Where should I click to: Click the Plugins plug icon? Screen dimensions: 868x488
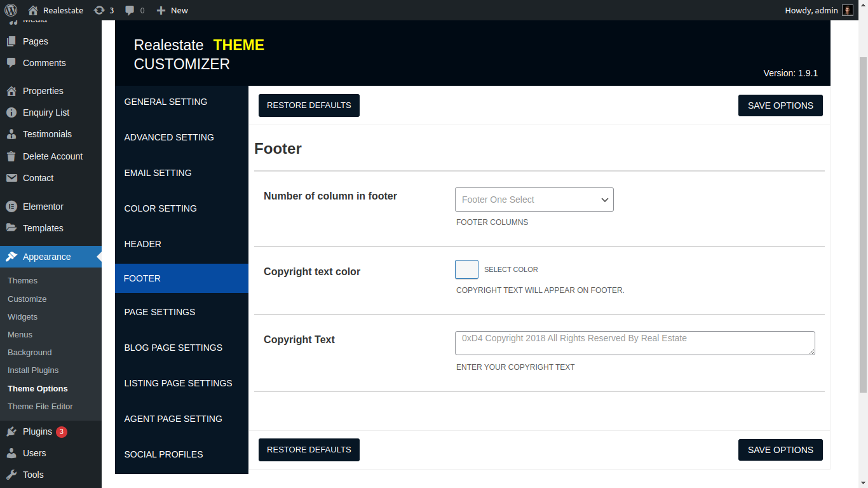pos(11,432)
